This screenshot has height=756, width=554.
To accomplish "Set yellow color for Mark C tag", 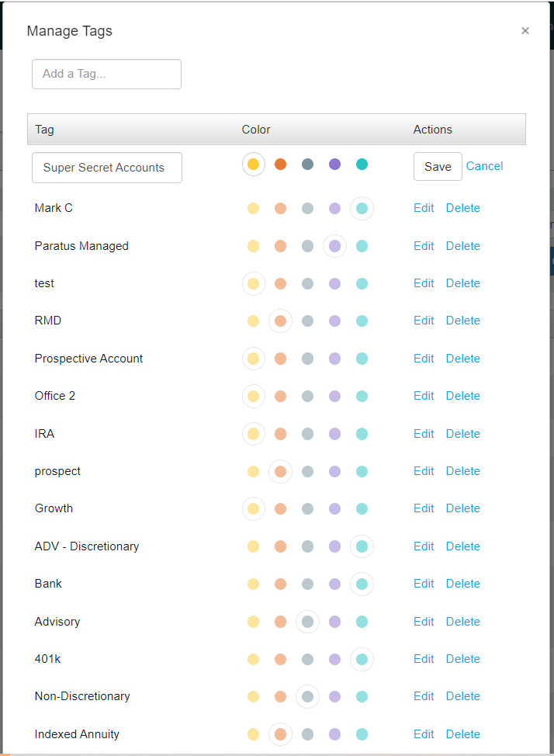I will click(253, 208).
